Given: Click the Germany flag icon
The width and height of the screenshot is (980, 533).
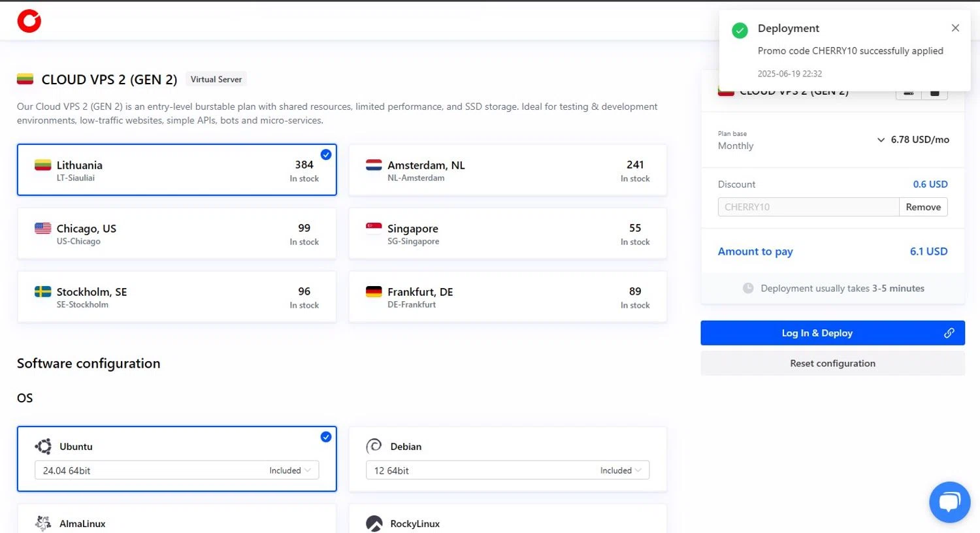Looking at the screenshot, I should (x=374, y=291).
